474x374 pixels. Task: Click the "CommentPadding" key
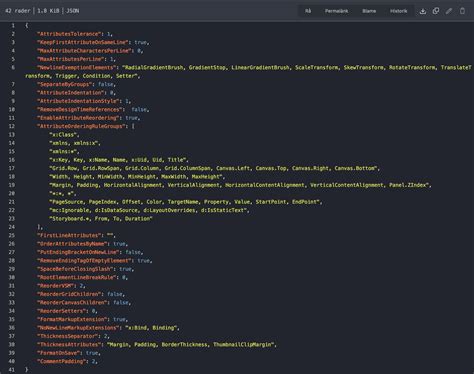tap(62, 361)
